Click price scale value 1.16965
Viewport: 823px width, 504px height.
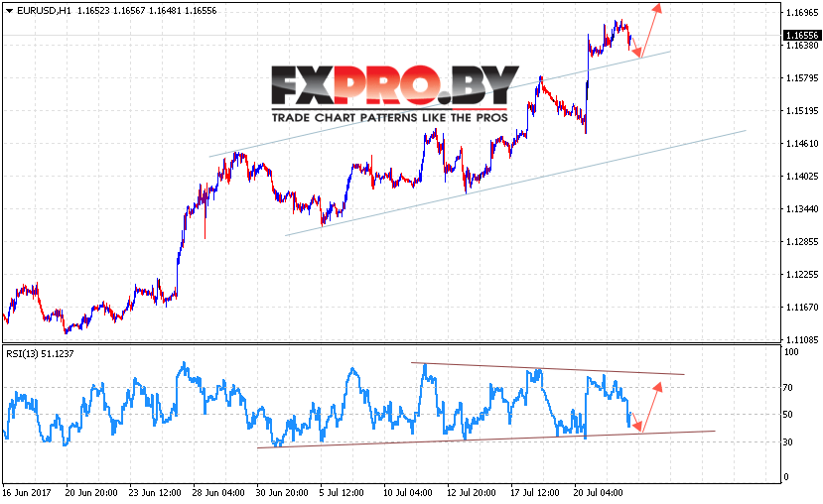(802, 13)
